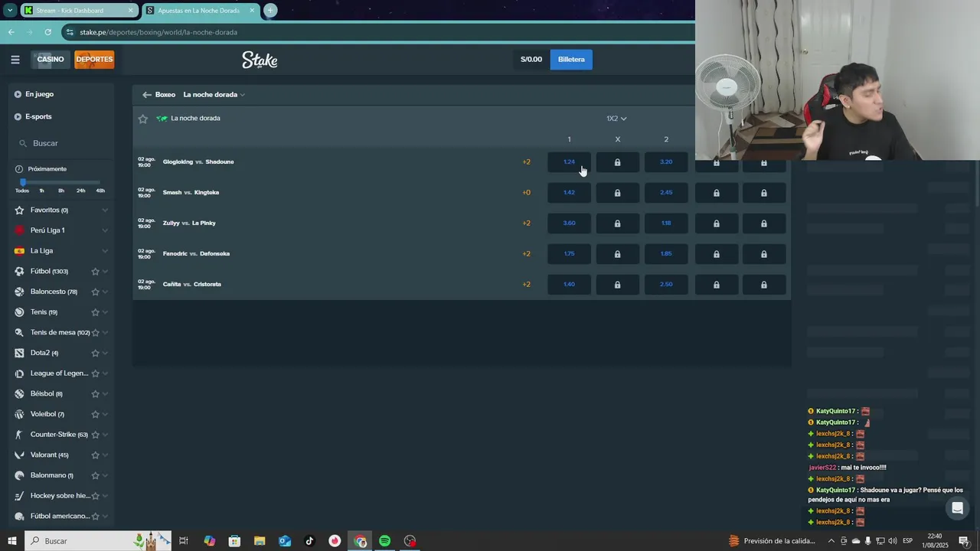Select the Apuestas en La Noche Dorada tab
Viewport: 980px width, 551px height.
(201, 11)
